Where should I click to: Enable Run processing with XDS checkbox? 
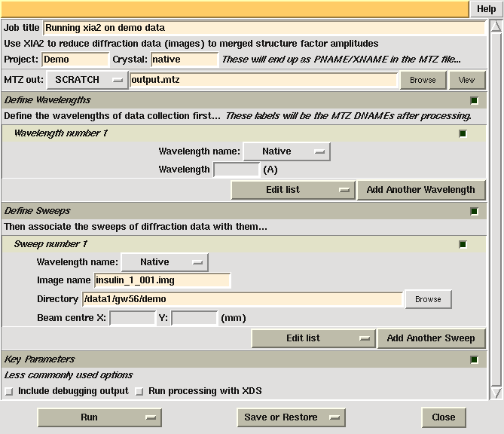[139, 392]
